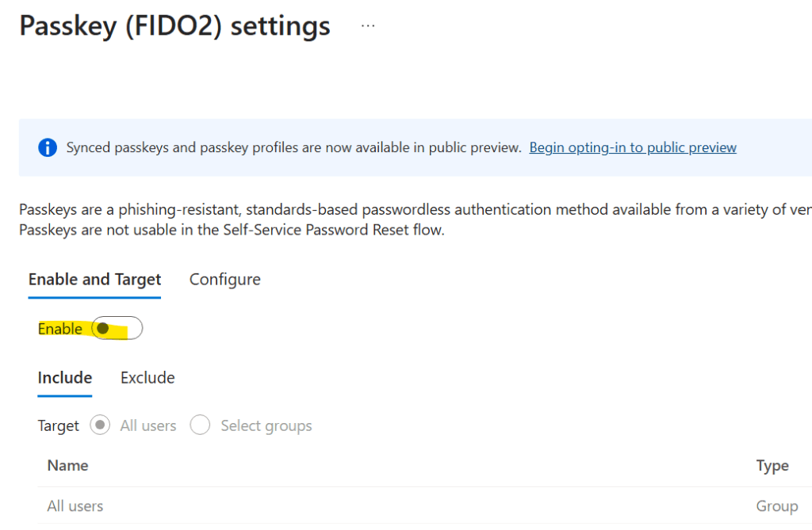The height and width of the screenshot is (530, 812).
Task: Click the Type column header
Action: click(772, 466)
